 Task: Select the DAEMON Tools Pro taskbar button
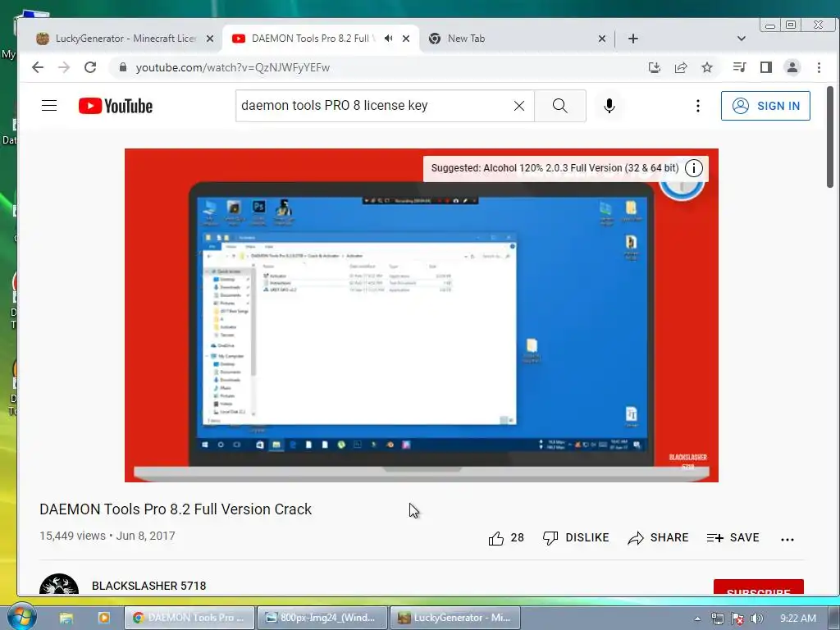pos(189,618)
